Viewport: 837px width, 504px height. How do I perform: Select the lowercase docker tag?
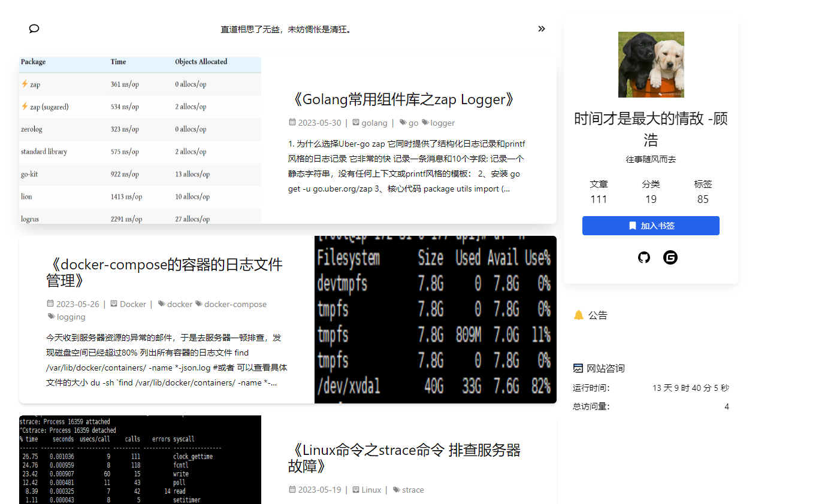point(180,304)
